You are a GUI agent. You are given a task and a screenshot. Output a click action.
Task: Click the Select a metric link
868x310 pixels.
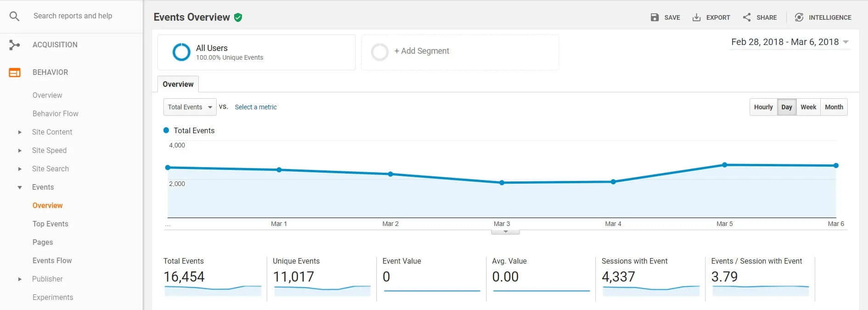tap(256, 107)
